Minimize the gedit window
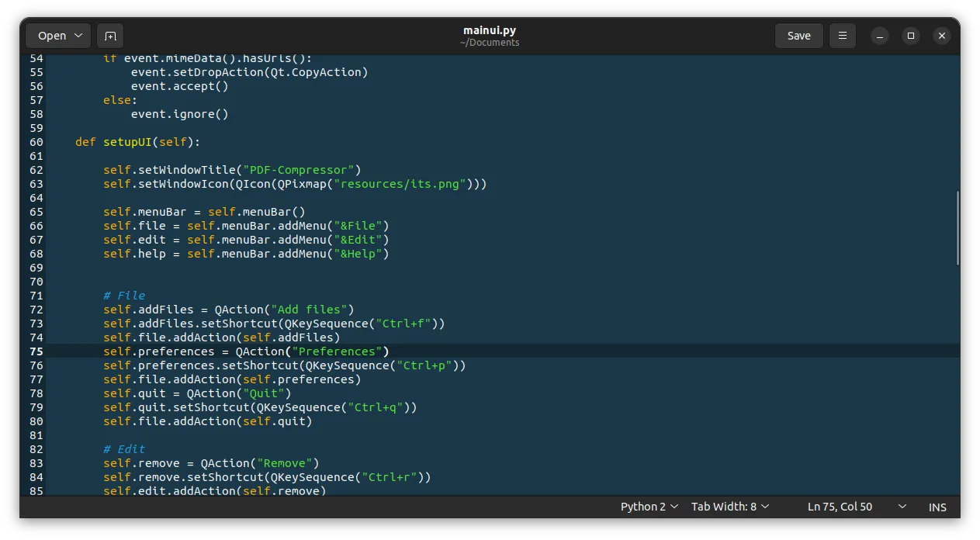The width and height of the screenshot is (980, 540). 879,36
